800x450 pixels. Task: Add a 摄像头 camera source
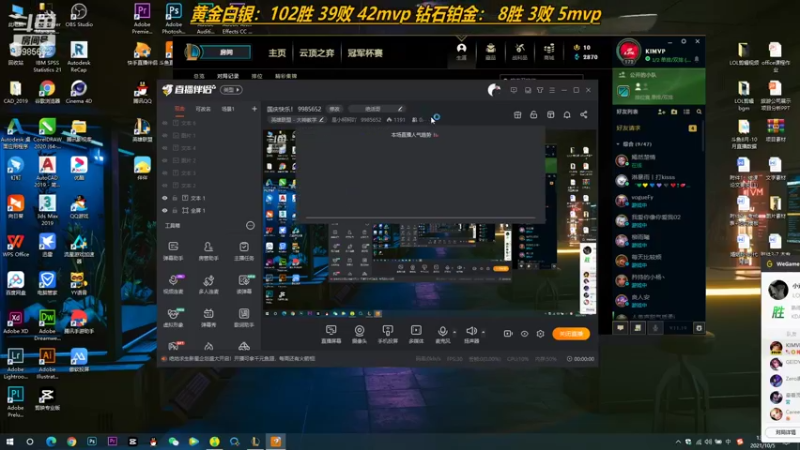coord(359,334)
